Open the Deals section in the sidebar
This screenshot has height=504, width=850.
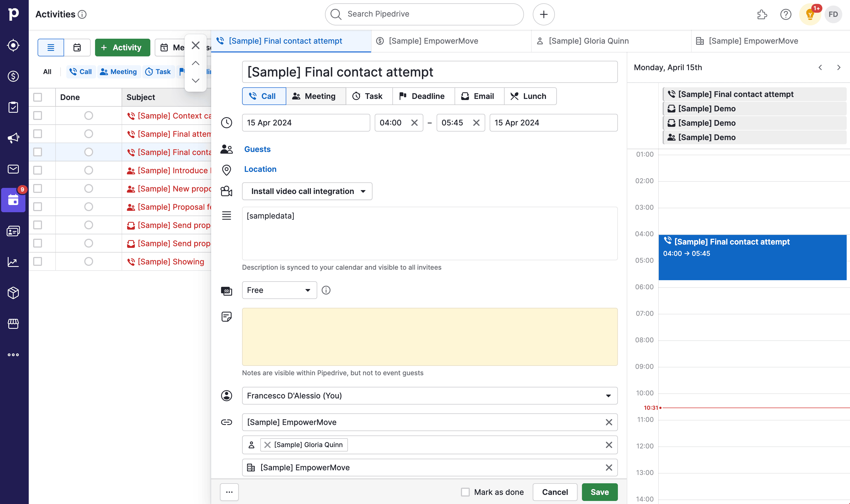[x=13, y=77]
